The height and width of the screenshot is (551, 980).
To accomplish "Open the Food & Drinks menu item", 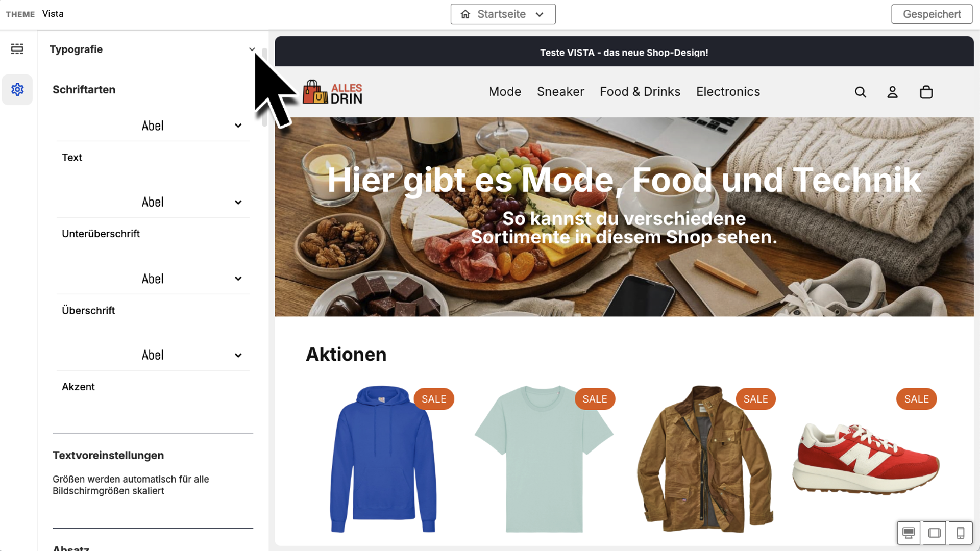I will pos(640,92).
